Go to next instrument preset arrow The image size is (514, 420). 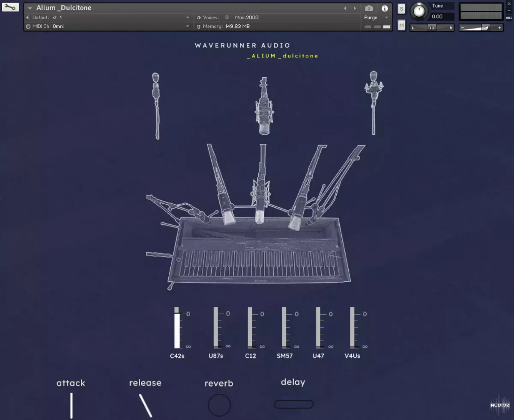pyautogui.click(x=355, y=8)
